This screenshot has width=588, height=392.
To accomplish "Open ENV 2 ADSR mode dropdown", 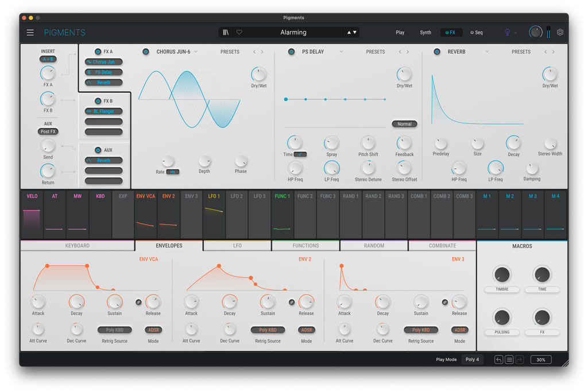I will point(307,330).
